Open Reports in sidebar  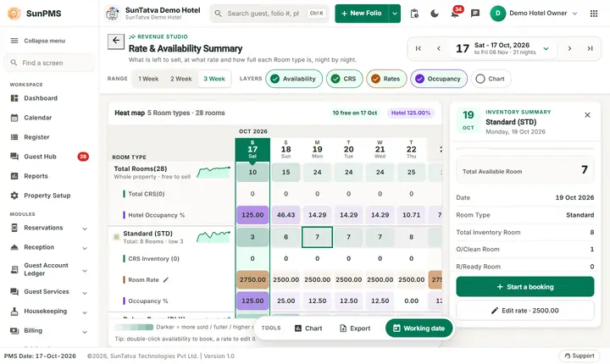pyautogui.click(x=49, y=176)
